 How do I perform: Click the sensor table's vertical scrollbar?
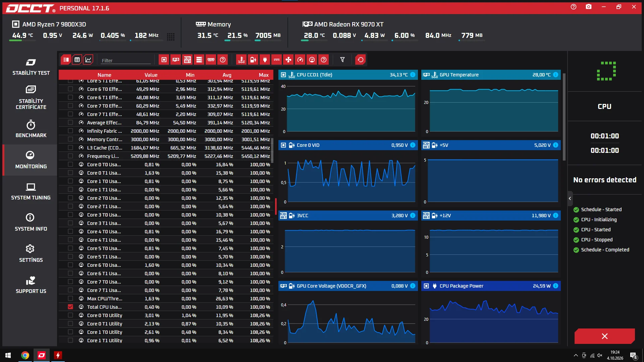(272, 150)
